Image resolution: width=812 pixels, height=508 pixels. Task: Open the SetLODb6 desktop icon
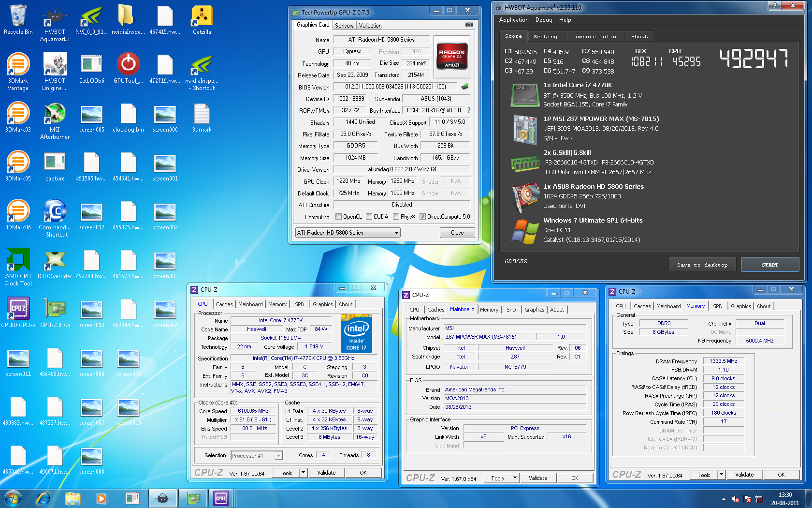[91, 69]
